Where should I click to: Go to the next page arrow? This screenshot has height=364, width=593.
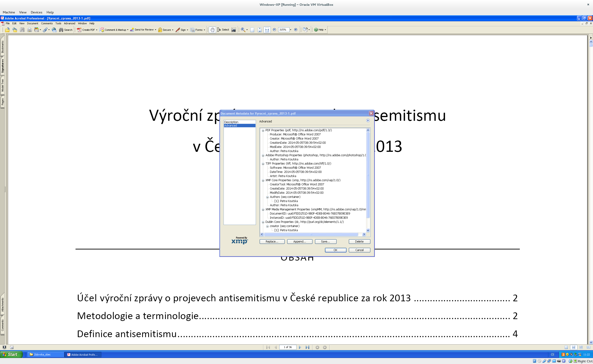(x=300, y=347)
